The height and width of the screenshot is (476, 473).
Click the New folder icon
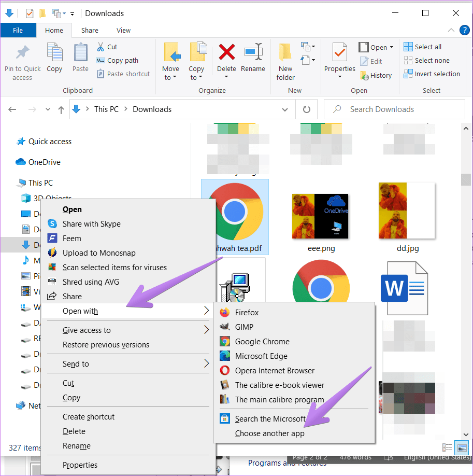tap(285, 52)
